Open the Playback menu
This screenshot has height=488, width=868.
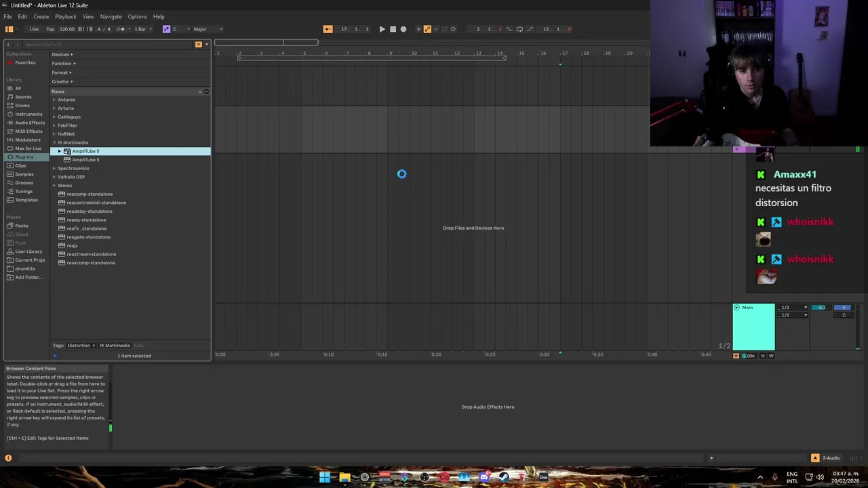pos(66,16)
